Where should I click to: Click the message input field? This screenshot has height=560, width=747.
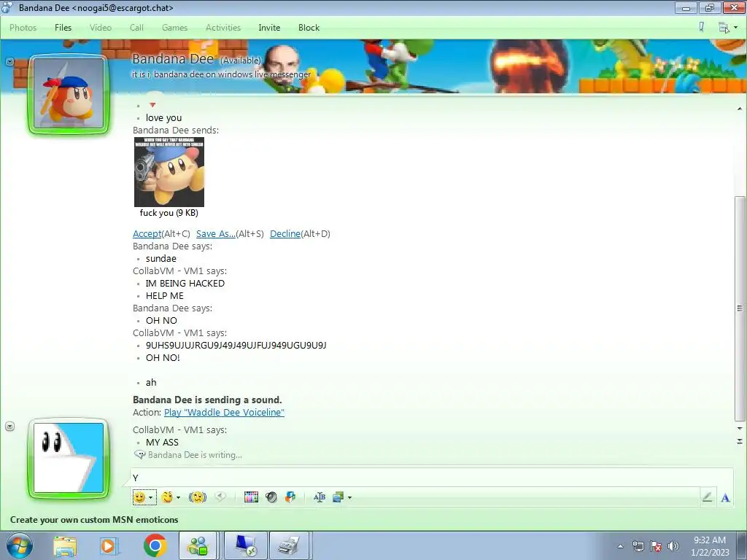click(x=431, y=478)
